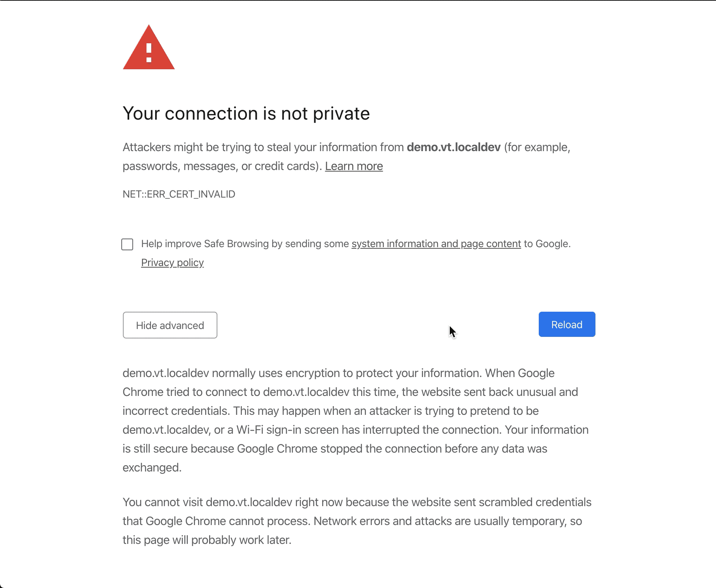Click the "normally uses encryption" paragraph opening line

pos(339,373)
